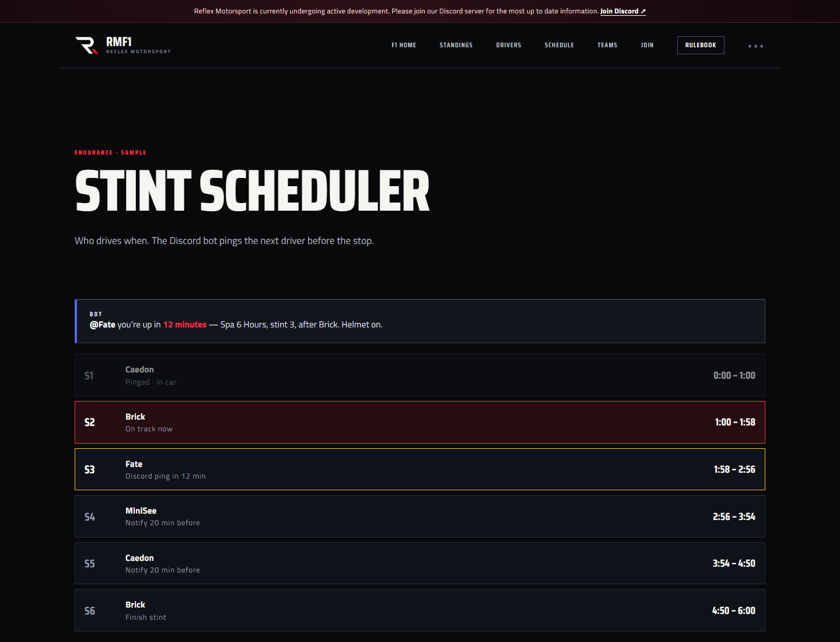Select the S1 Caedon stint row
Image resolution: width=840 pixels, height=642 pixels.
[x=420, y=375]
